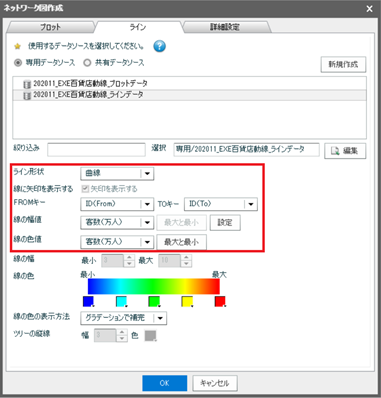Open the 線の色値 dropdown
The width and height of the screenshot is (381, 398).
pyautogui.click(x=117, y=242)
